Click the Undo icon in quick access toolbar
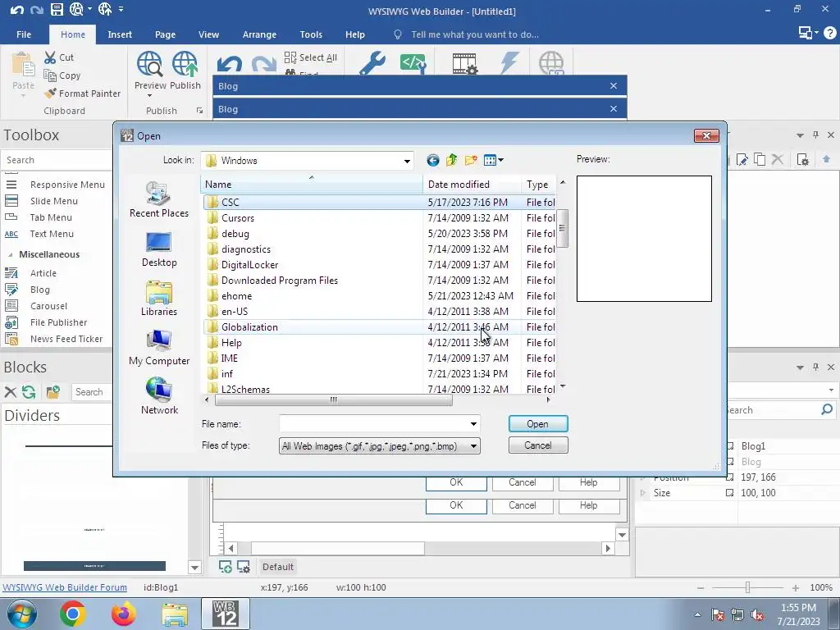This screenshot has height=630, width=840. coord(16,10)
